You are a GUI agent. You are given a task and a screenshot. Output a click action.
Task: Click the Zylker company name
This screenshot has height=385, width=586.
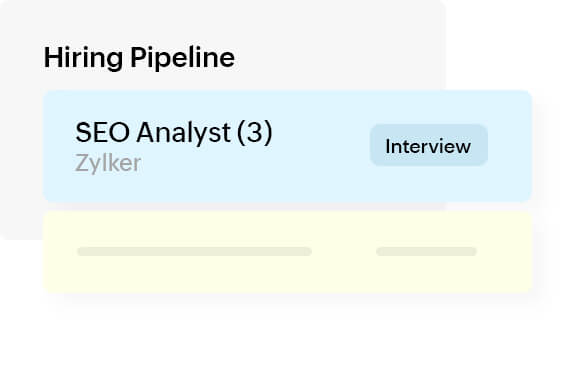(x=108, y=163)
